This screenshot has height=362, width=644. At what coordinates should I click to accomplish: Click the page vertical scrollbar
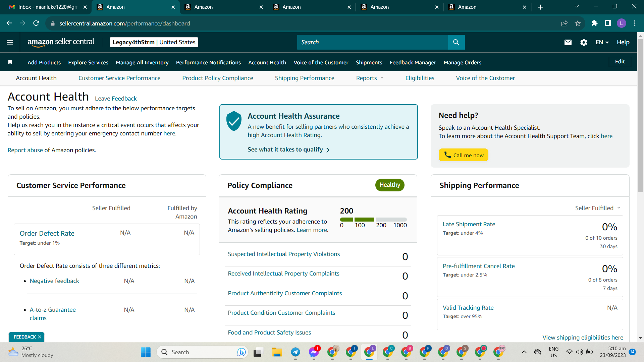coord(640,116)
